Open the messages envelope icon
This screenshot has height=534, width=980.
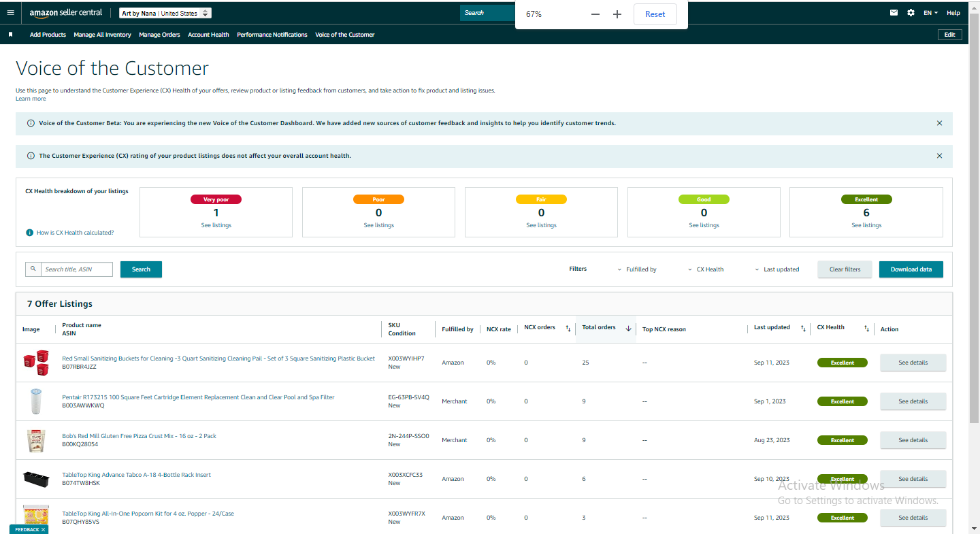click(894, 13)
